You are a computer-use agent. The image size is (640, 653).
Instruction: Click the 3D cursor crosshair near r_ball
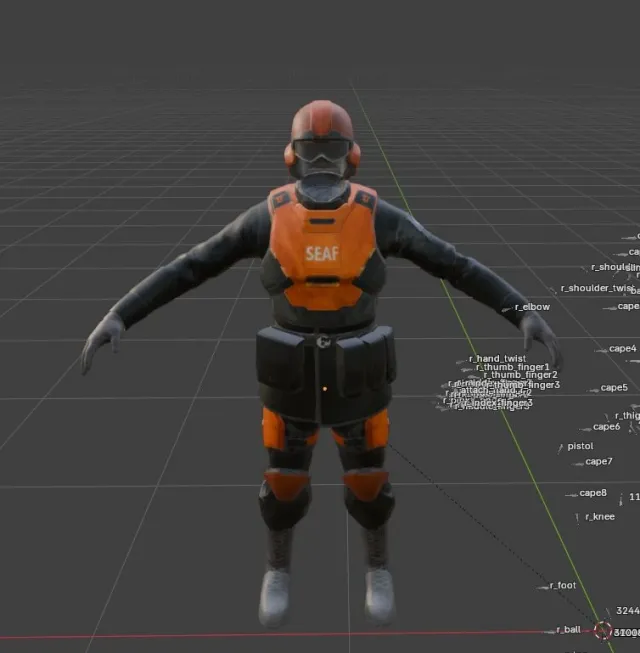point(603,630)
